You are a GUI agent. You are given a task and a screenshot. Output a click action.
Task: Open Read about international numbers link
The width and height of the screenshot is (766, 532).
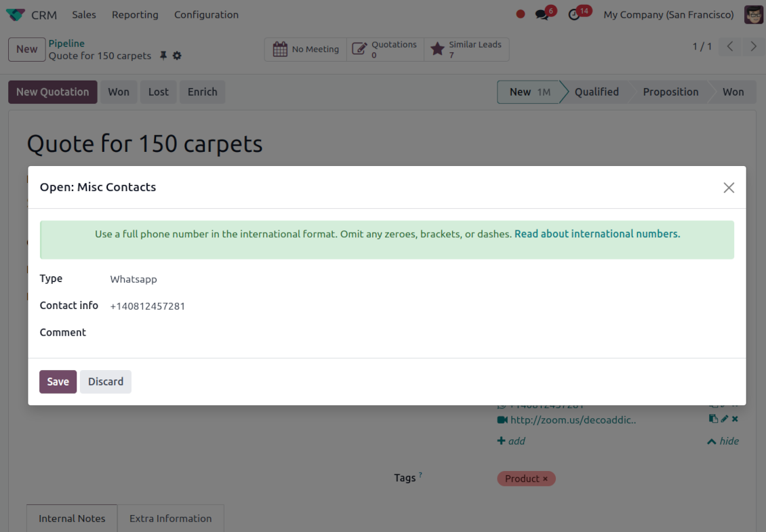597,234
